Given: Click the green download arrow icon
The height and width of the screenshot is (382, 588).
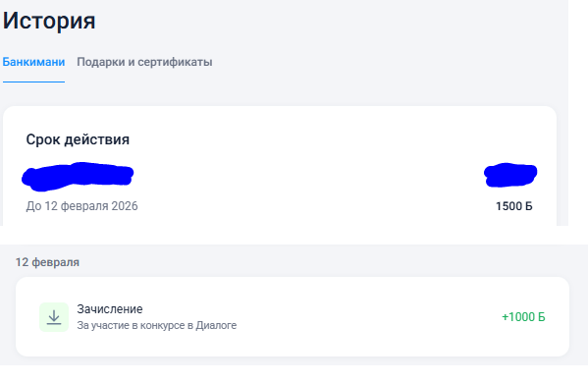Looking at the screenshot, I should 54,317.
